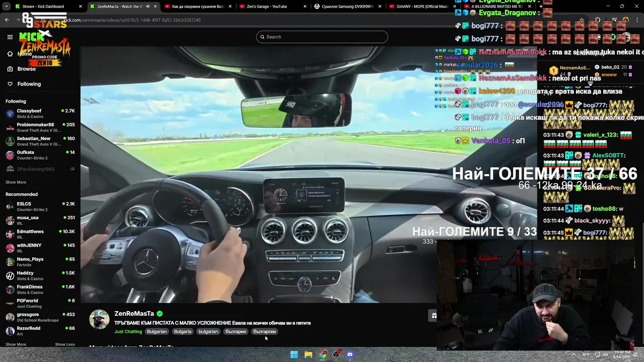Select the българия tag
Screen dimensions: 644x362
coord(235,331)
